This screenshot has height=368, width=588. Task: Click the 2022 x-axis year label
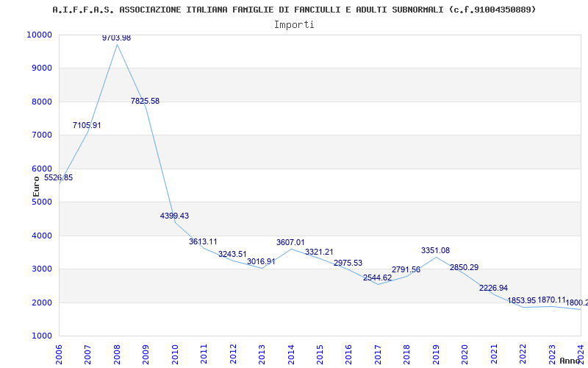pyautogui.click(x=523, y=354)
